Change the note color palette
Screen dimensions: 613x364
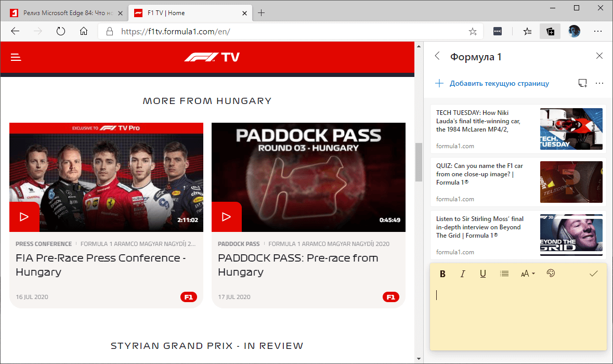[551, 274]
